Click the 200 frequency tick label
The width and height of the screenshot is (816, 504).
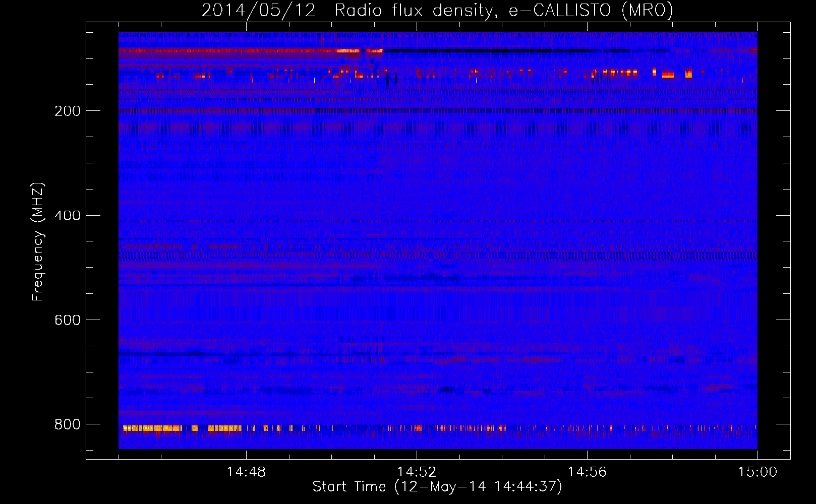pyautogui.click(x=67, y=111)
